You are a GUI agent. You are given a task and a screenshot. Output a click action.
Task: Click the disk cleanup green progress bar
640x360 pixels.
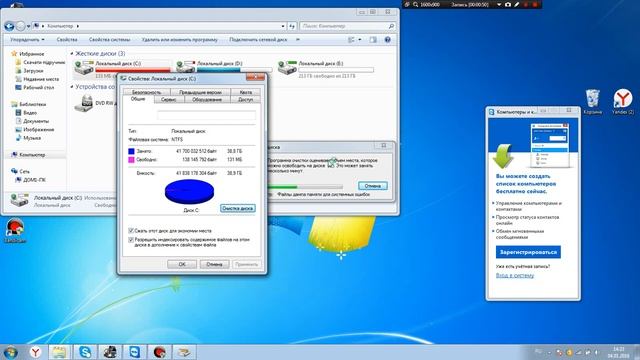[x=305, y=187]
